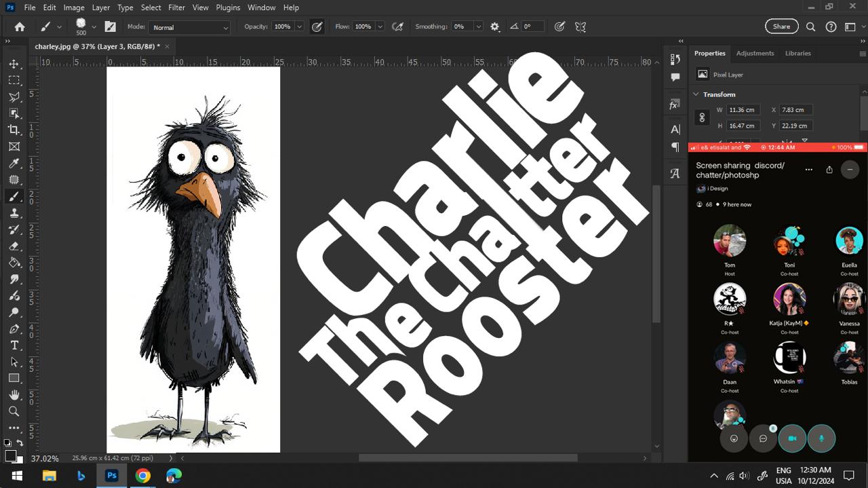Open the Image menu
Screen dimensions: 868x488
(x=74, y=7)
